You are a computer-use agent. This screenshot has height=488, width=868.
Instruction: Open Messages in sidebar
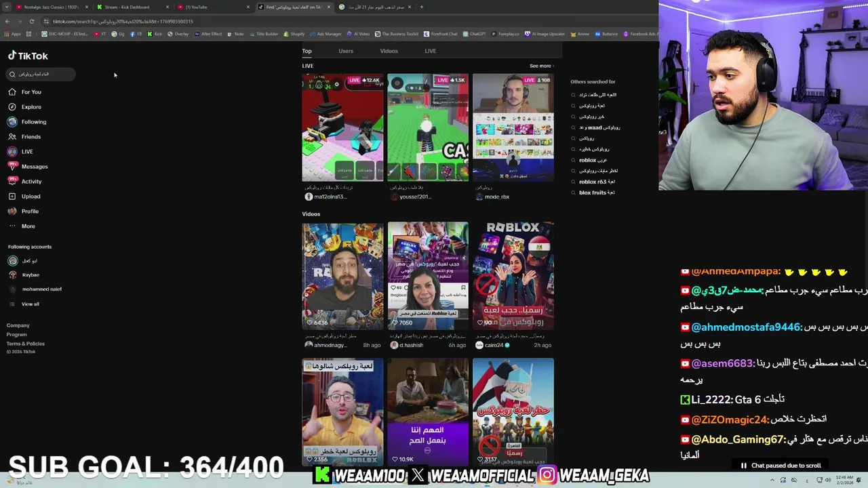point(27,167)
